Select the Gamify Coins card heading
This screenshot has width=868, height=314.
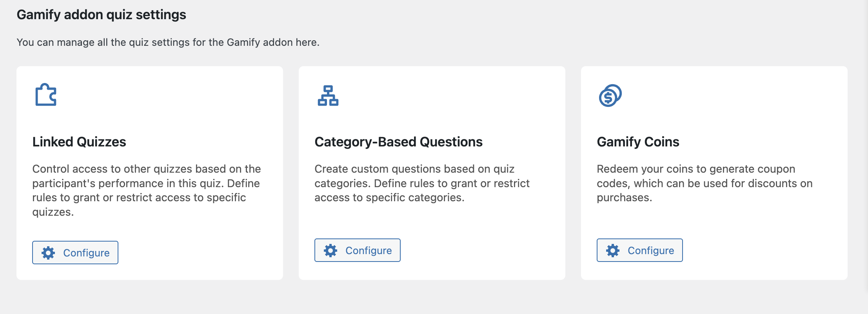click(x=638, y=142)
